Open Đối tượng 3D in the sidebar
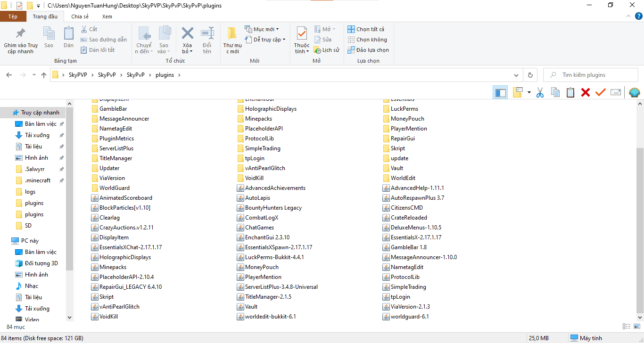This screenshot has height=343, width=644. coord(41,263)
